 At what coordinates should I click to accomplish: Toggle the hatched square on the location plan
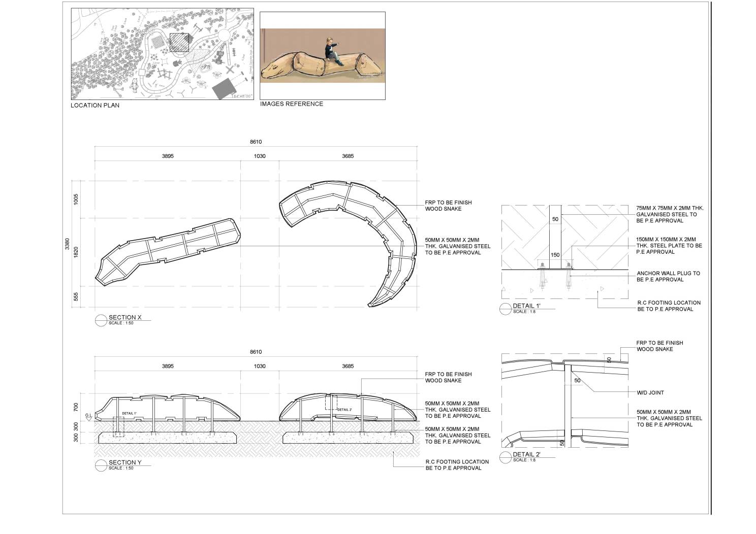179,43
